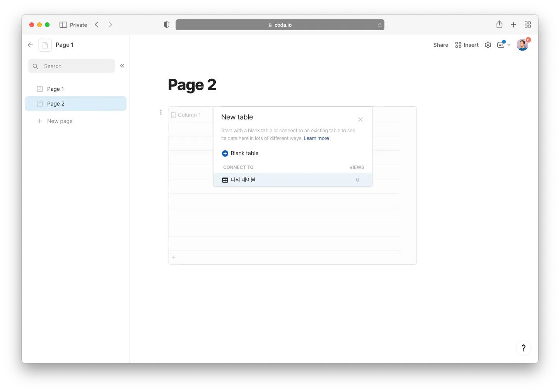Create a Blank table

(240, 153)
